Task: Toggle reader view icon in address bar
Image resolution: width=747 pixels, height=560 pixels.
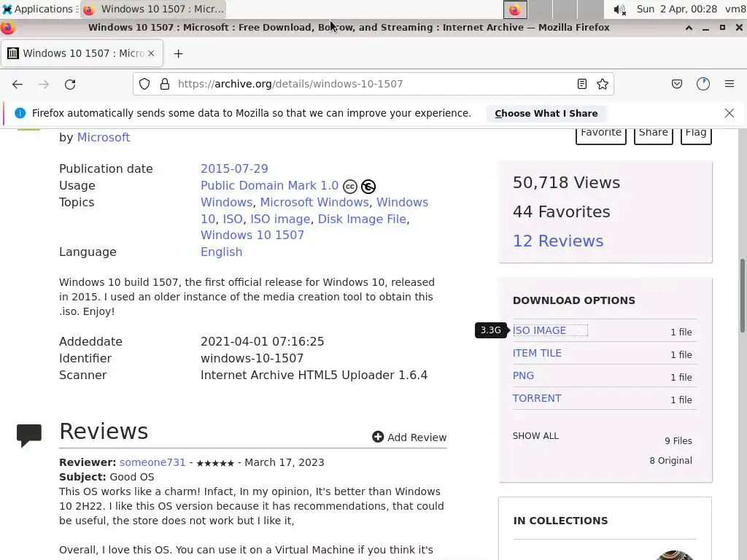Action: click(x=581, y=85)
